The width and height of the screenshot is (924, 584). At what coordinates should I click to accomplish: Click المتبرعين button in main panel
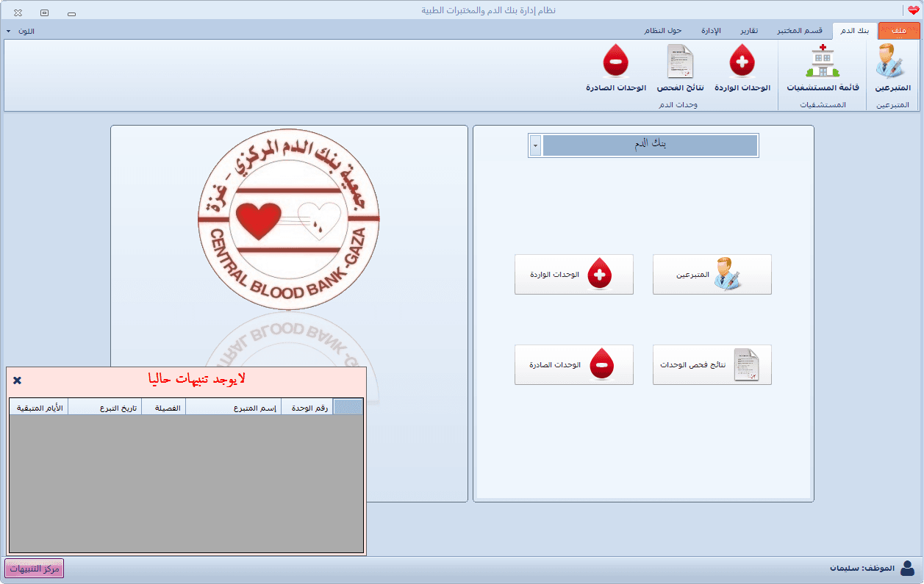point(712,275)
